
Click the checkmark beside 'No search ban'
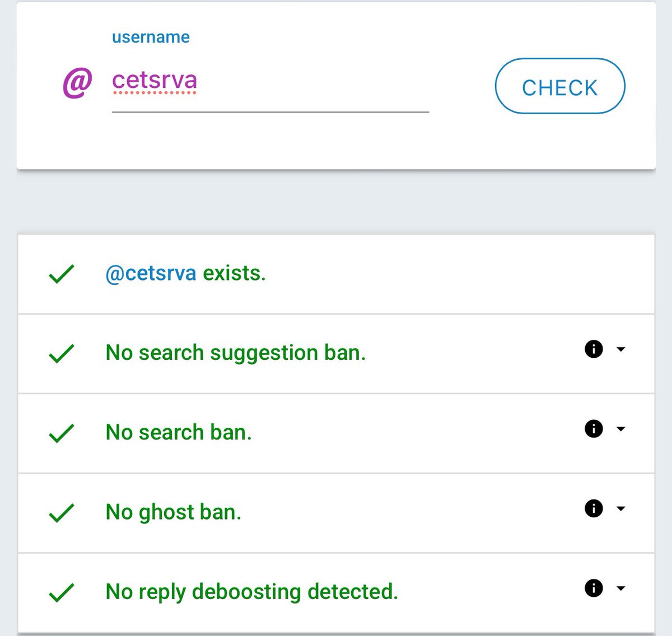[x=62, y=433]
